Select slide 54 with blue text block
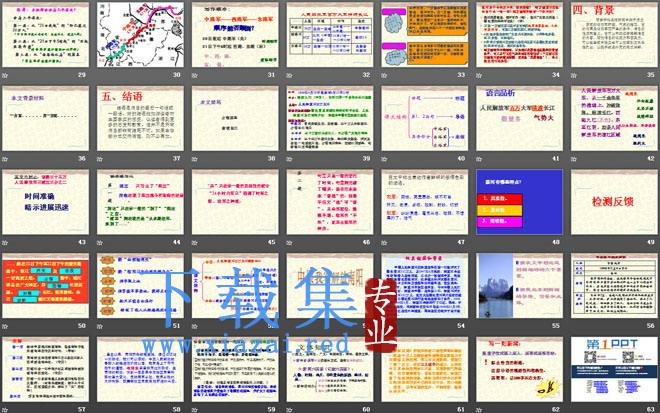 [x=425, y=285]
